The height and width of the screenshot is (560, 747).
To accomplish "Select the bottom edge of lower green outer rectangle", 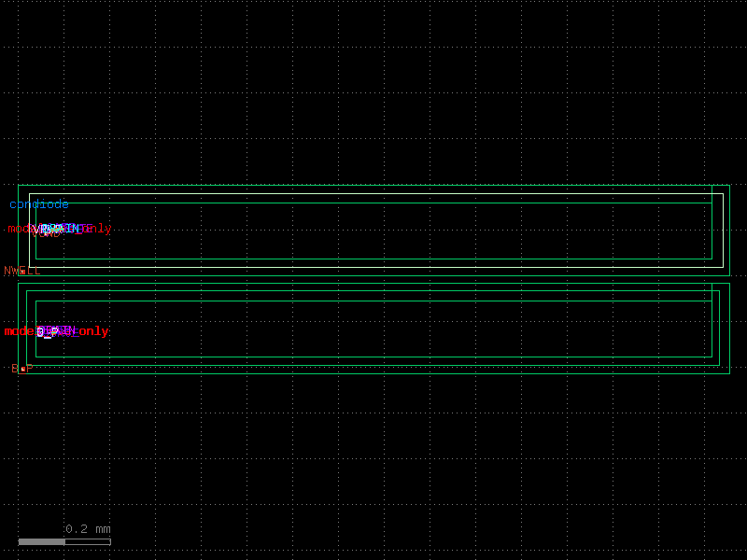I will (373, 373).
